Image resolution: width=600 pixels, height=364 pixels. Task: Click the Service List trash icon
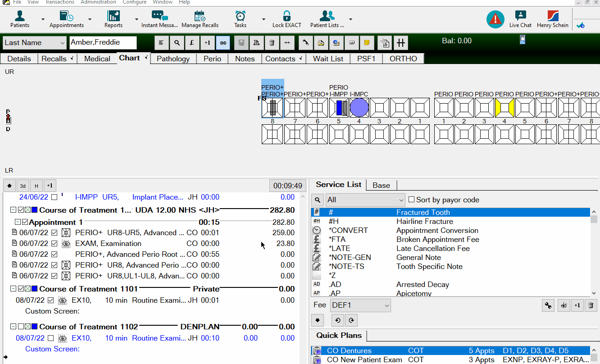click(x=591, y=305)
